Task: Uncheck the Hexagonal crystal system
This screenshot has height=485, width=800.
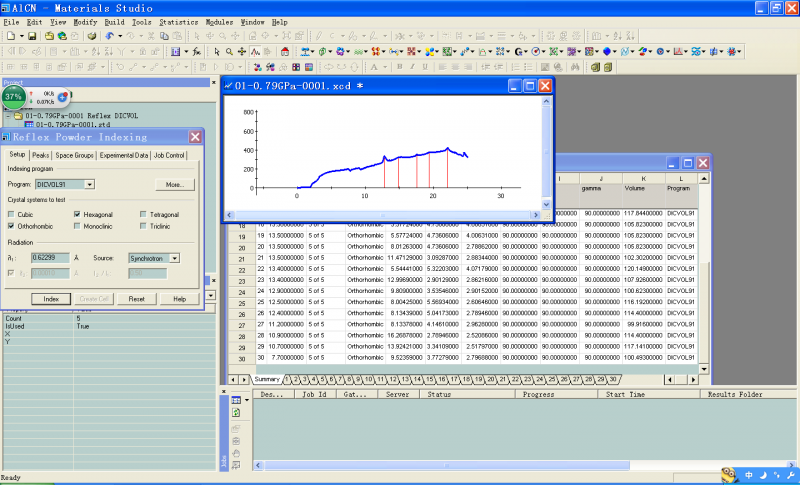Action: click(77, 214)
